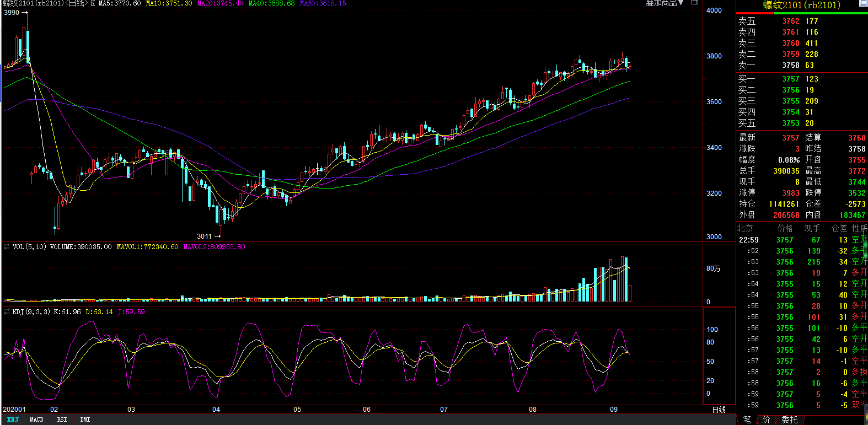Click the 持仓 value 1141261

784,204
